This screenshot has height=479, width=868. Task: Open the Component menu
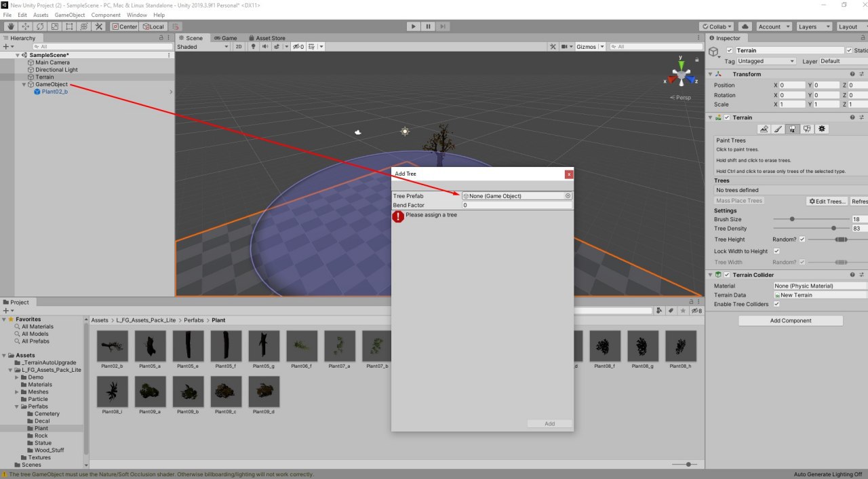pyautogui.click(x=106, y=15)
